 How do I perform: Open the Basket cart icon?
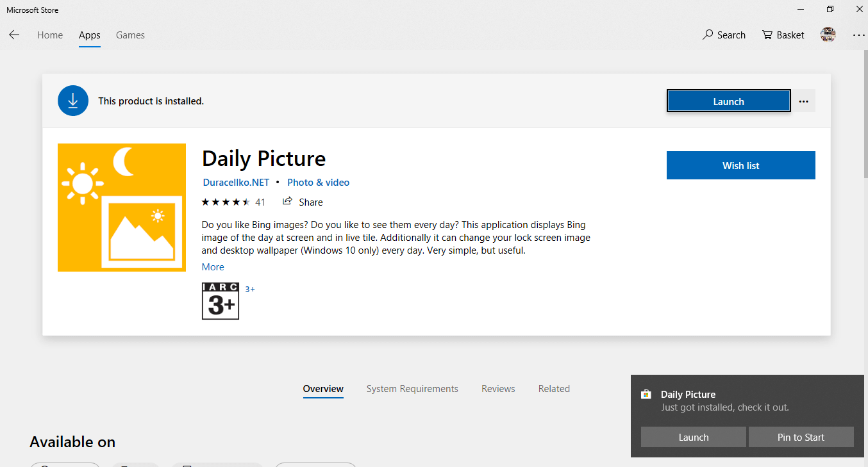point(767,35)
